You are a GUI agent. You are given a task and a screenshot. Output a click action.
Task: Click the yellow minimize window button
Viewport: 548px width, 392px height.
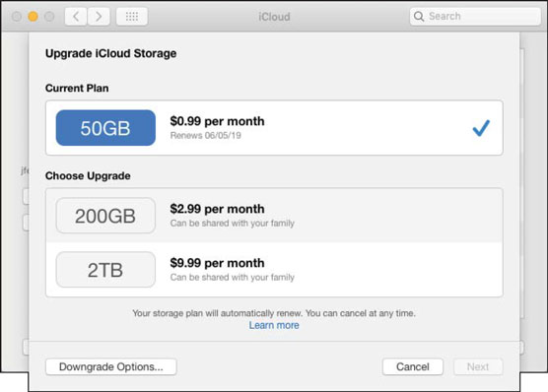tap(33, 17)
